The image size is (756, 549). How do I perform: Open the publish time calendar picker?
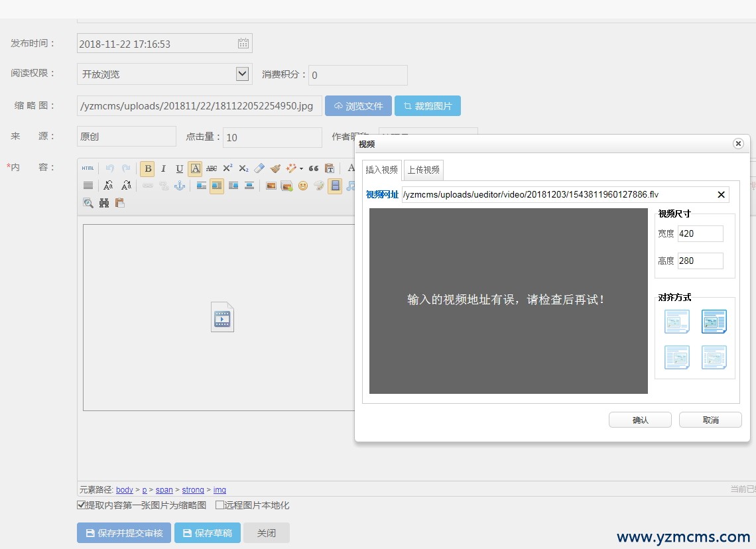click(x=243, y=43)
